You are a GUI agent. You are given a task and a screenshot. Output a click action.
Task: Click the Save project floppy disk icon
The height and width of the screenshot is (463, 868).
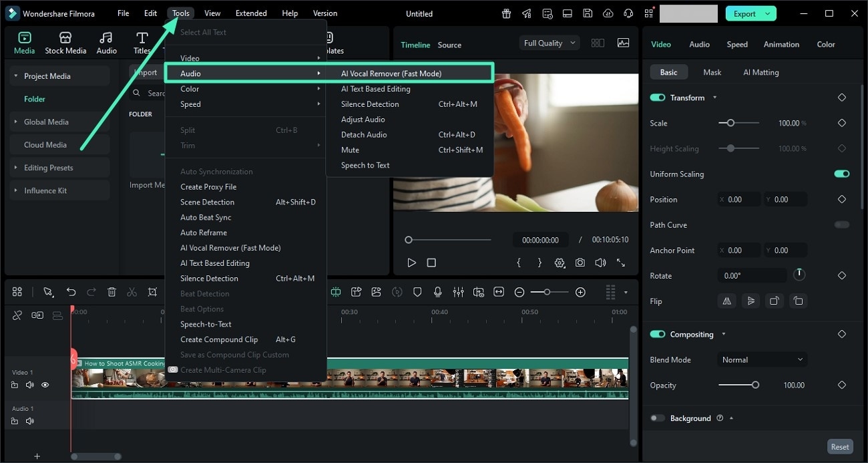pyautogui.click(x=587, y=13)
